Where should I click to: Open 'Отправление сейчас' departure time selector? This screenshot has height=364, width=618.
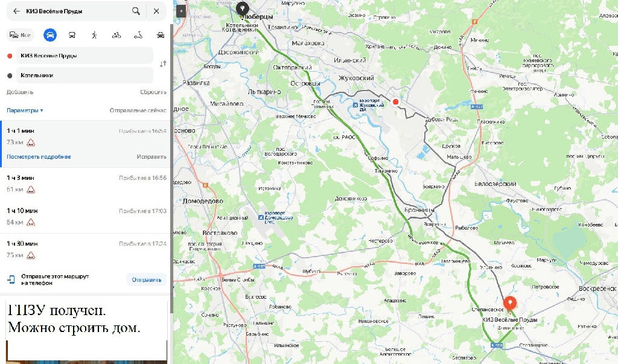[138, 110]
